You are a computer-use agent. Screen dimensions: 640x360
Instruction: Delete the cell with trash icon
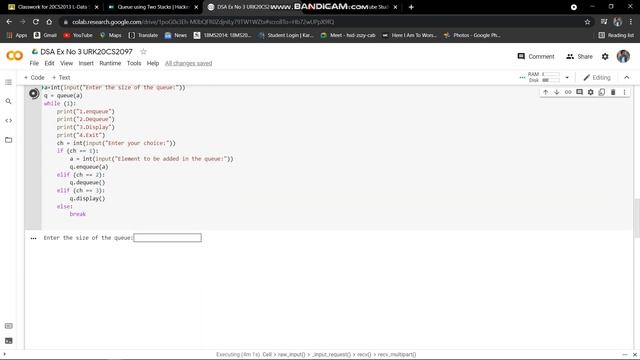point(613,92)
